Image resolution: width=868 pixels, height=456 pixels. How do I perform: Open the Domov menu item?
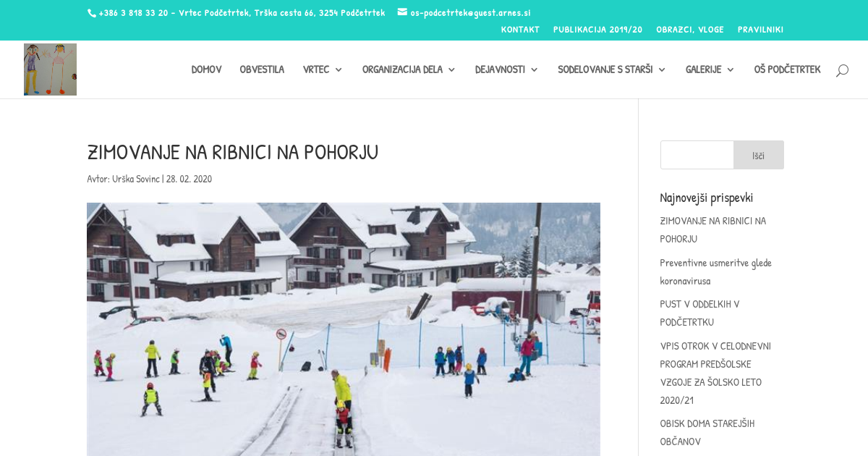[206, 69]
